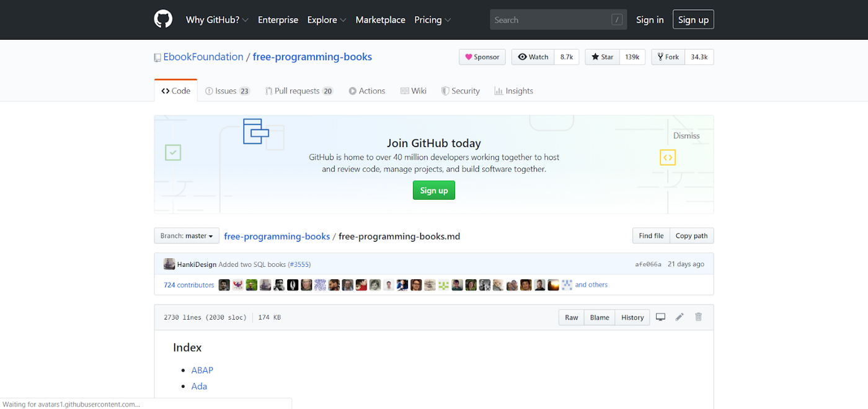Switch to the Insights tab
Image resolution: width=868 pixels, height=409 pixels.
[514, 91]
